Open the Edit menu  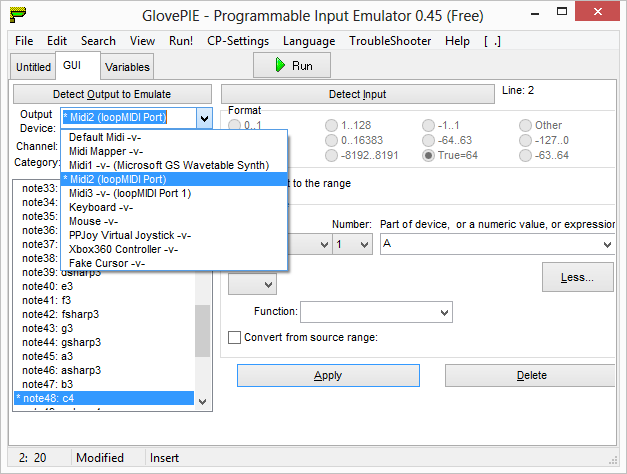pyautogui.click(x=57, y=41)
